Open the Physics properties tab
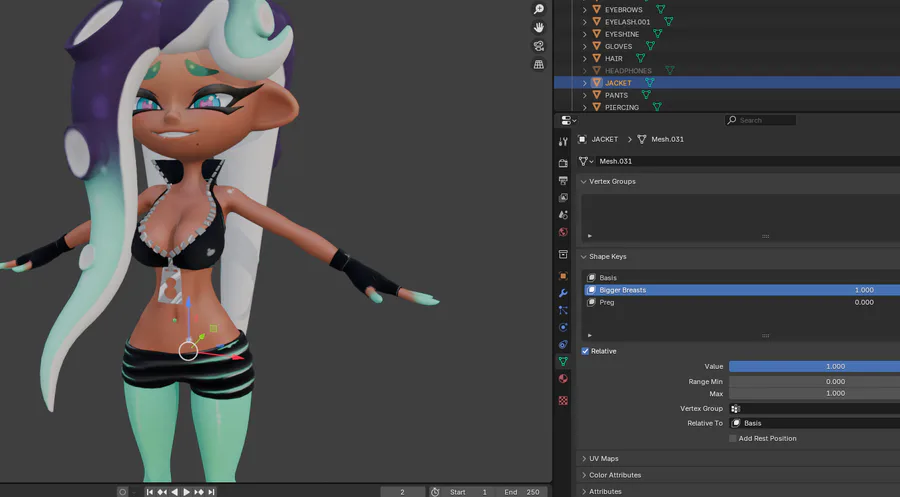Image resolution: width=900 pixels, height=497 pixels. click(x=563, y=327)
